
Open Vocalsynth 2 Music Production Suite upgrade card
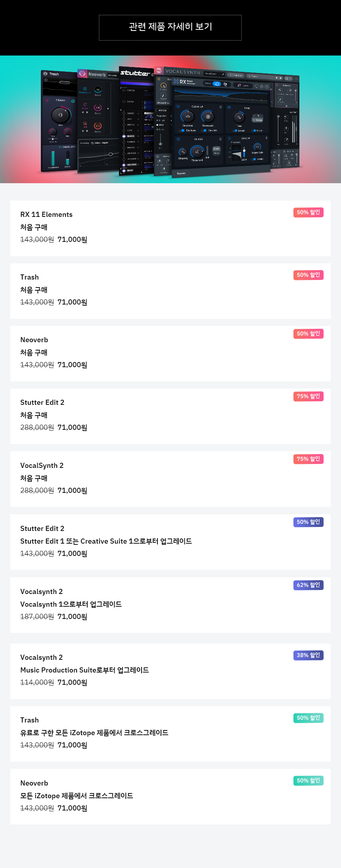[170, 671]
